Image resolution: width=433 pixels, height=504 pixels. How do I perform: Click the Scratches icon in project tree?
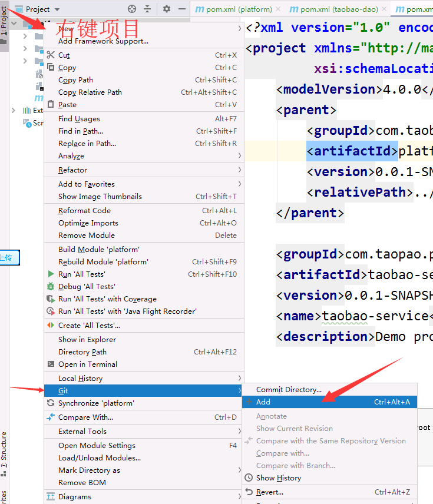pos(27,123)
